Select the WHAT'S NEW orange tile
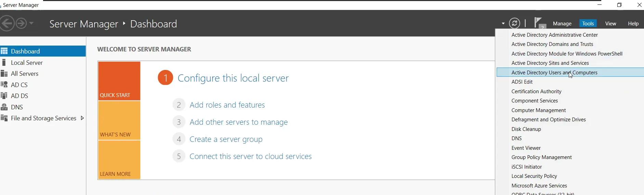The image size is (644, 195). (119, 120)
